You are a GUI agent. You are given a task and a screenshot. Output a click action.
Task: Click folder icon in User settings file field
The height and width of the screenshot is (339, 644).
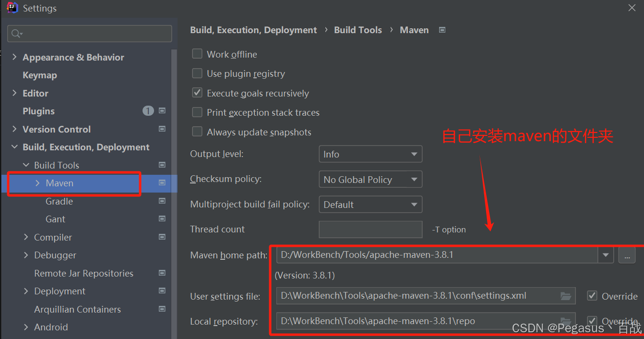(566, 296)
